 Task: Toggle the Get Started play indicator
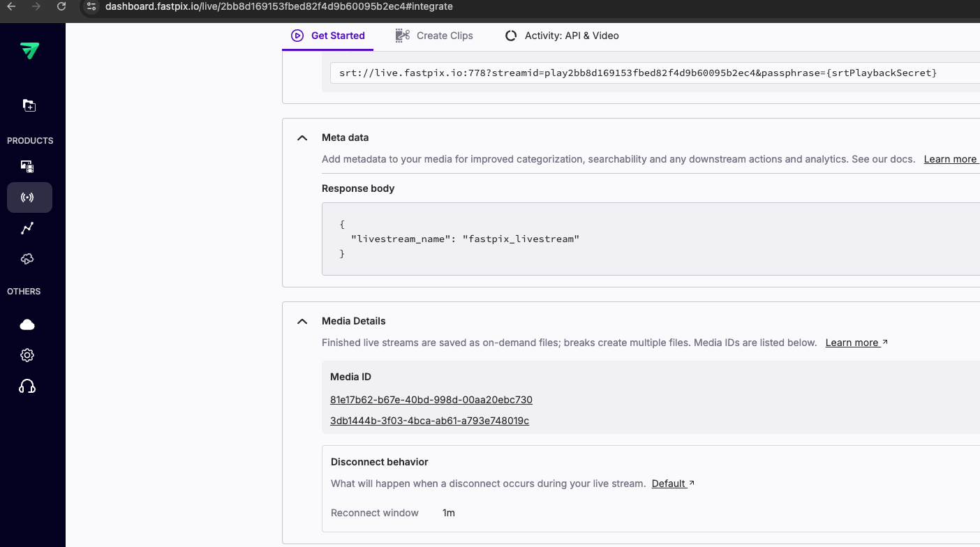pyautogui.click(x=297, y=36)
